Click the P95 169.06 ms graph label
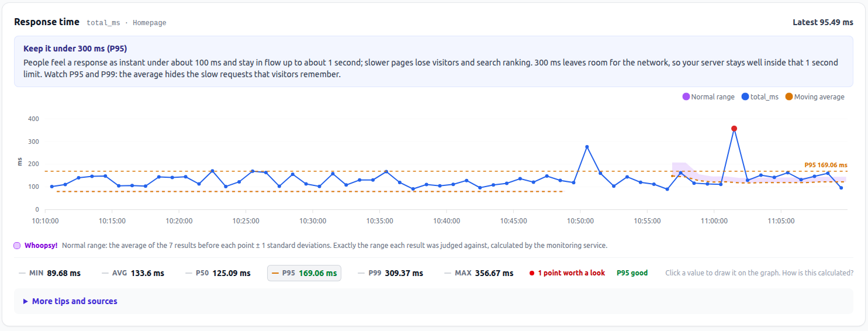Viewport: 868px width, 331px height. coord(826,165)
